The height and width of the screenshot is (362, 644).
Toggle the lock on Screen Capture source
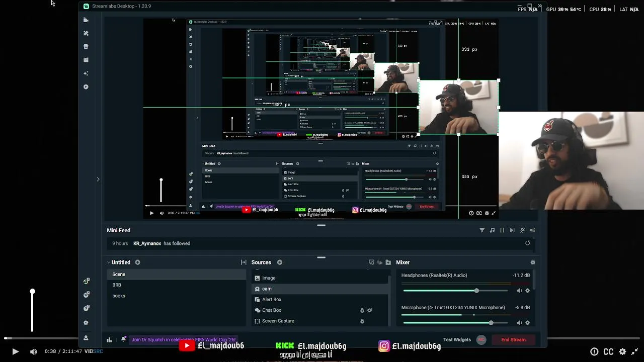362,321
